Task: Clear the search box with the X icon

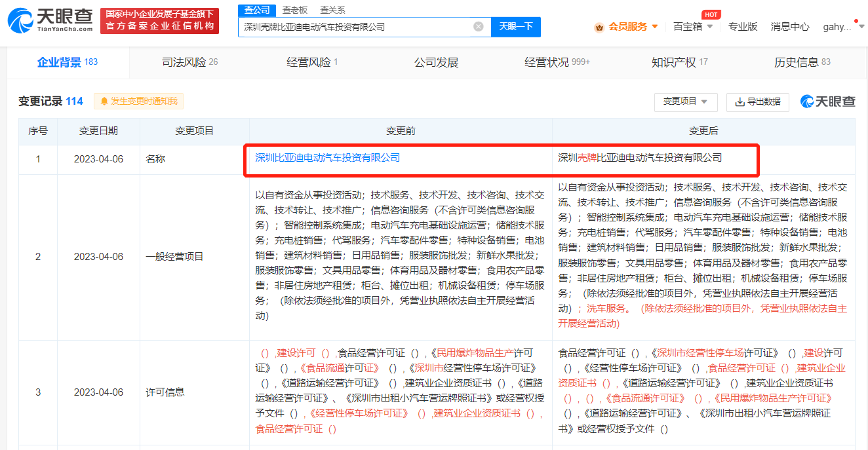Action: pyautogui.click(x=479, y=26)
